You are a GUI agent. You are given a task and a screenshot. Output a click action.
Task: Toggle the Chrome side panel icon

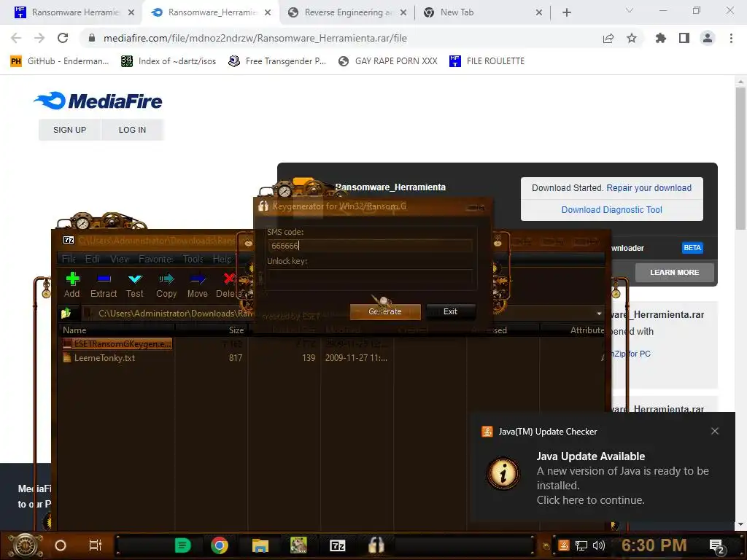pos(684,38)
